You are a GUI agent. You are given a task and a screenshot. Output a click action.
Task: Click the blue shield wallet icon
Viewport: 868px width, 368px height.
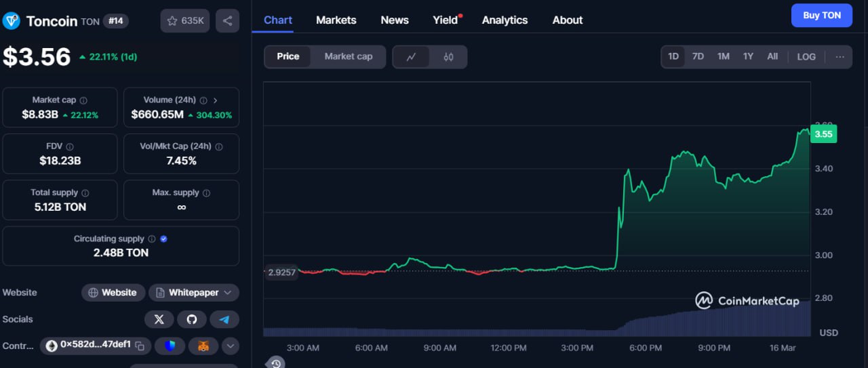click(170, 346)
